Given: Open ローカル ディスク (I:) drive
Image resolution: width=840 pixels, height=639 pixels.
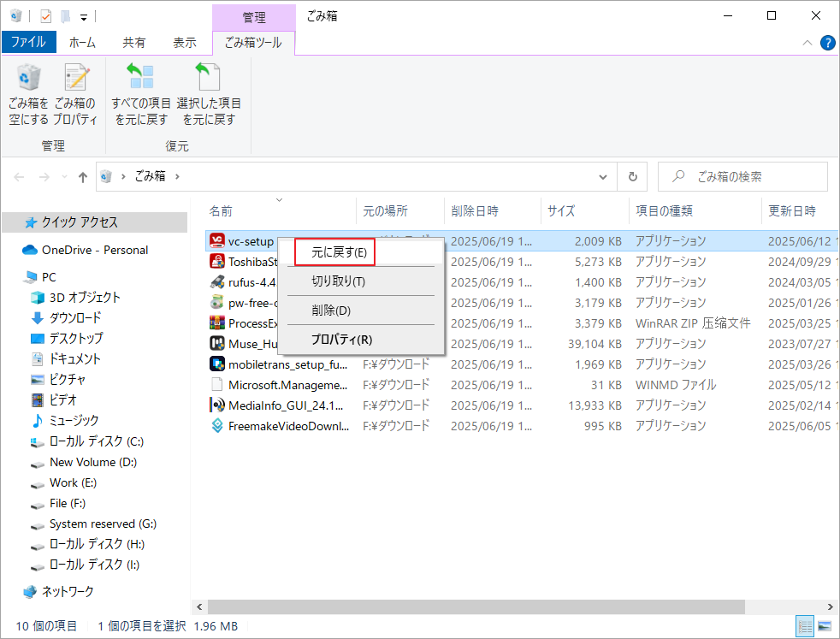Looking at the screenshot, I should point(94,565).
